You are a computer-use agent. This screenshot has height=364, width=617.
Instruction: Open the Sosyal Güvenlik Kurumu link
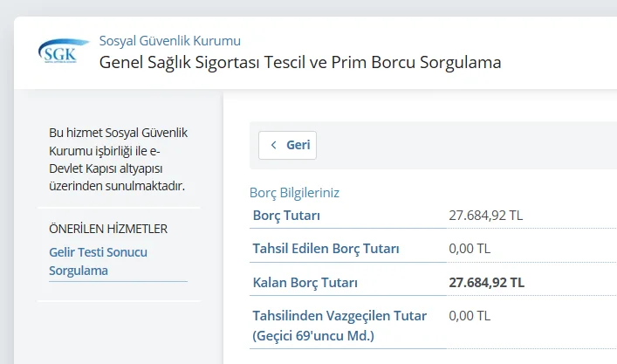tap(169, 40)
